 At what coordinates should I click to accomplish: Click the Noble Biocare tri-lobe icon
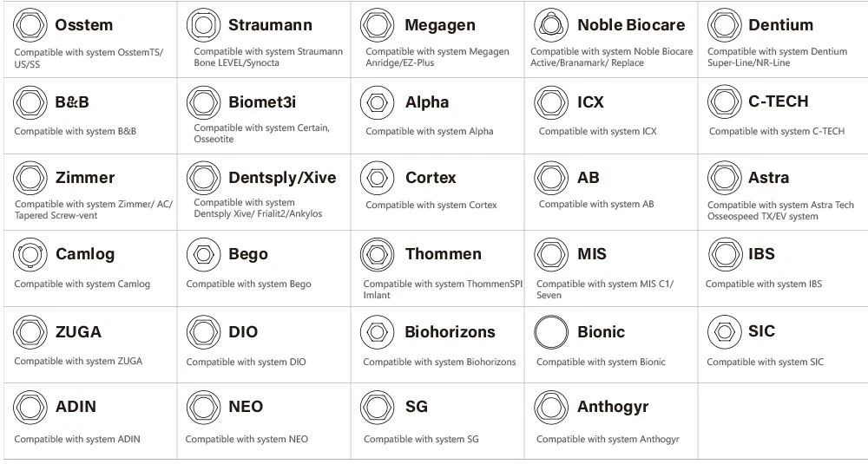point(551,25)
